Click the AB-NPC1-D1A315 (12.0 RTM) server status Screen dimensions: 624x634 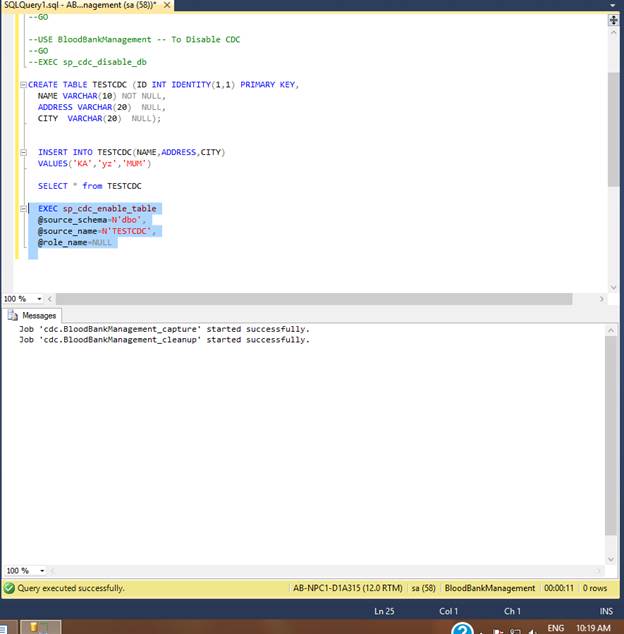(348, 588)
